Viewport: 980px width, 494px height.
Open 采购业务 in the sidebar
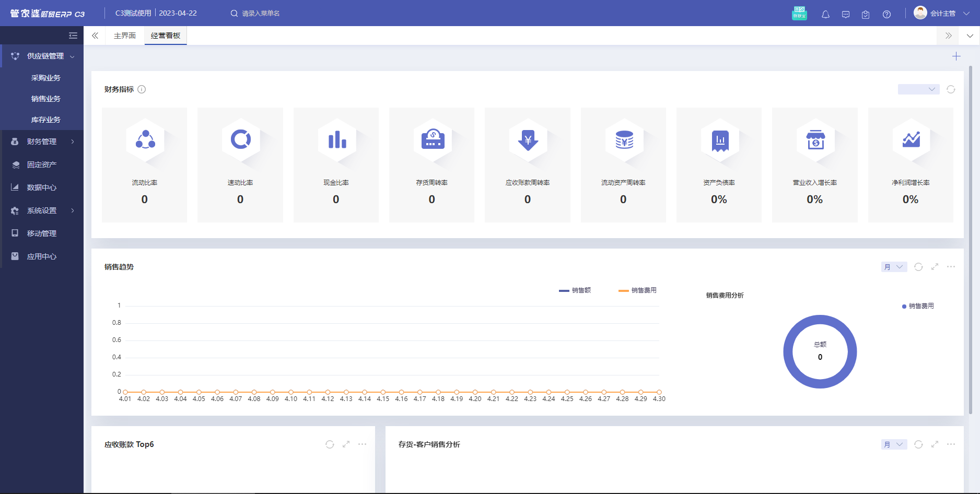pos(46,78)
